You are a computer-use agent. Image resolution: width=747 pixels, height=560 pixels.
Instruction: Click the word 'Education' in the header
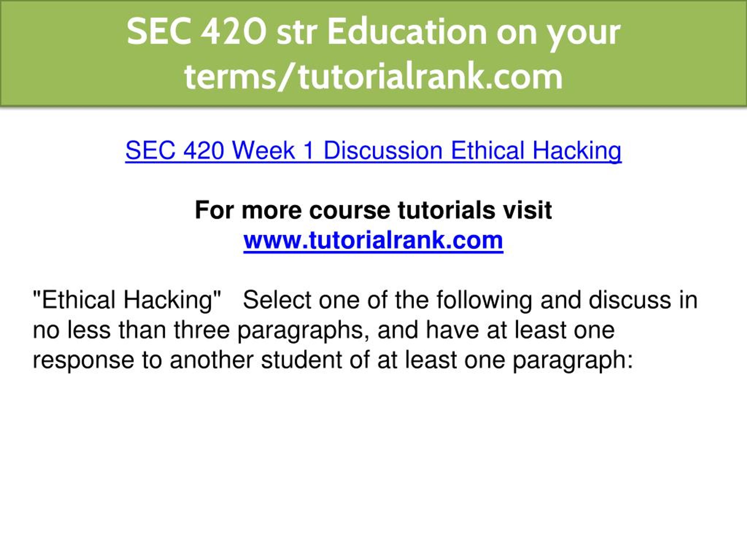click(x=407, y=32)
